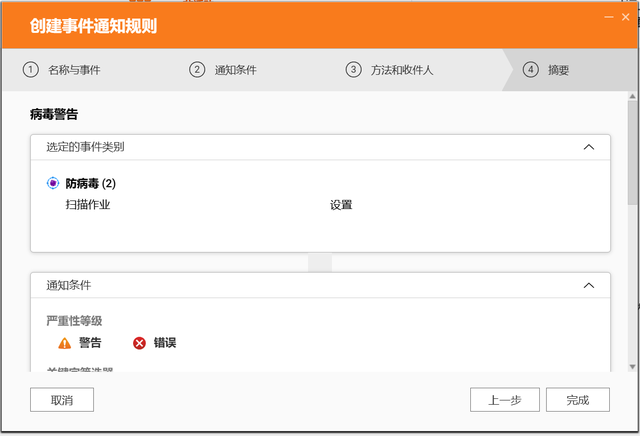Click the 通知条件 section header text
Image resolution: width=640 pixels, height=436 pixels.
tap(69, 285)
